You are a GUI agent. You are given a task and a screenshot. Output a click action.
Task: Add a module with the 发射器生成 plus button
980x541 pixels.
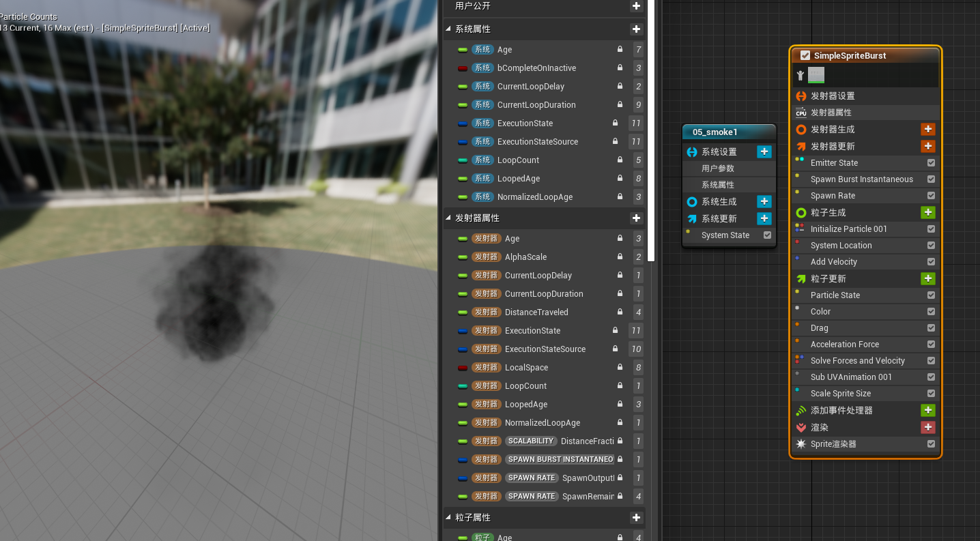[928, 129]
